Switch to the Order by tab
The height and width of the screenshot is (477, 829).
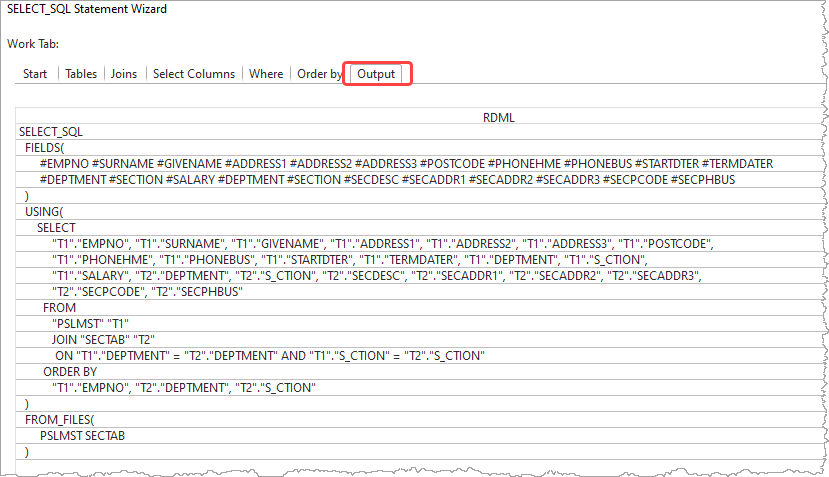click(x=320, y=74)
